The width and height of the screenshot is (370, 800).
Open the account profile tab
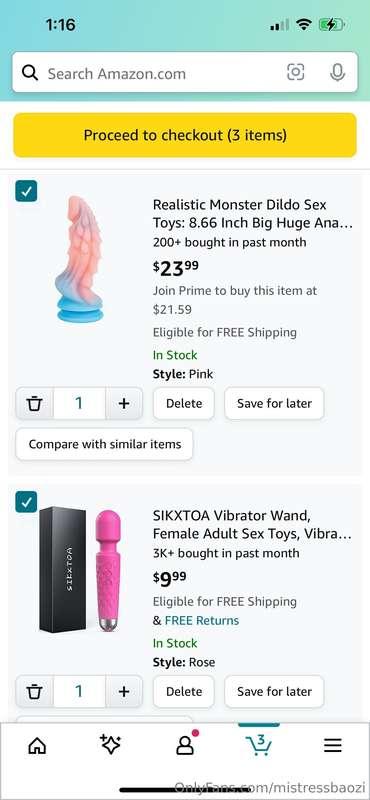click(x=186, y=744)
